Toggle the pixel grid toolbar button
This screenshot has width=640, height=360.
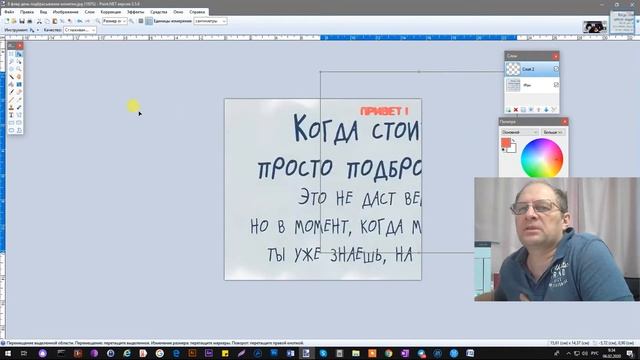coord(141,21)
